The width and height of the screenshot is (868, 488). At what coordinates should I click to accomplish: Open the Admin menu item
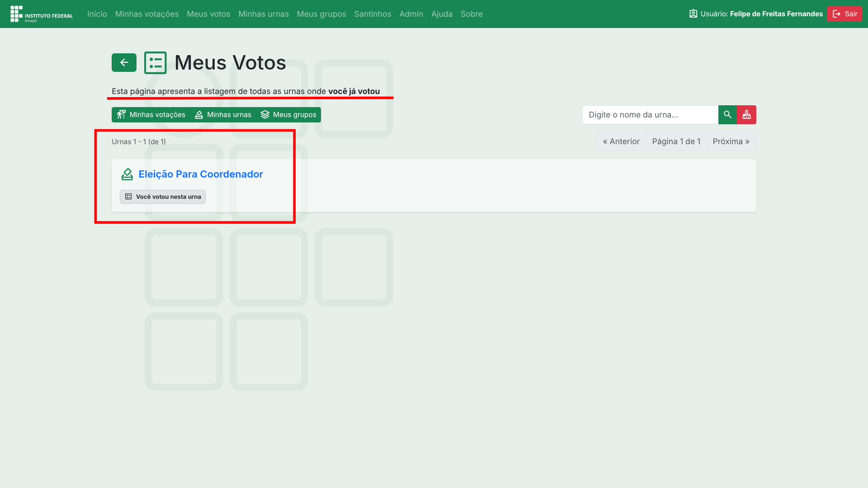tap(411, 14)
